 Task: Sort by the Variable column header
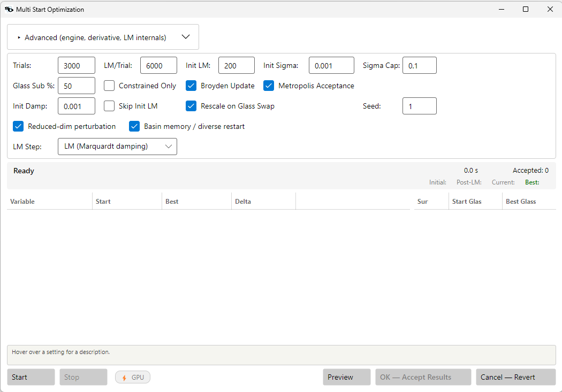(49, 202)
